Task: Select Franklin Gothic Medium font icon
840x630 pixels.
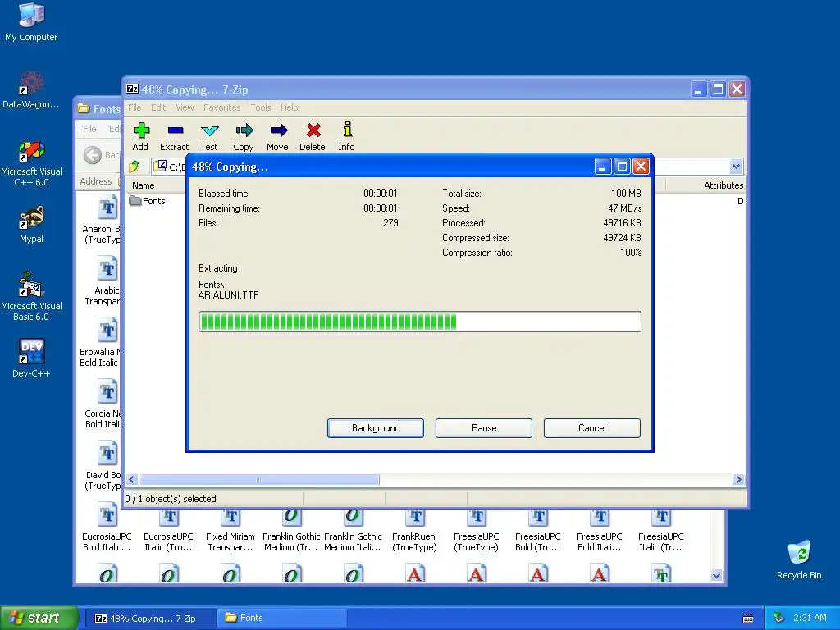Action: point(291,531)
